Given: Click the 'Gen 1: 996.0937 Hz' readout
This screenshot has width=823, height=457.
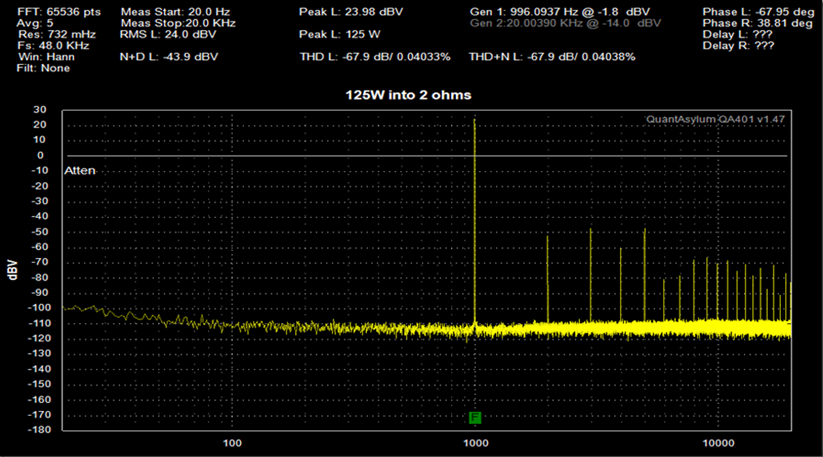Looking at the screenshot, I should click(x=560, y=12).
